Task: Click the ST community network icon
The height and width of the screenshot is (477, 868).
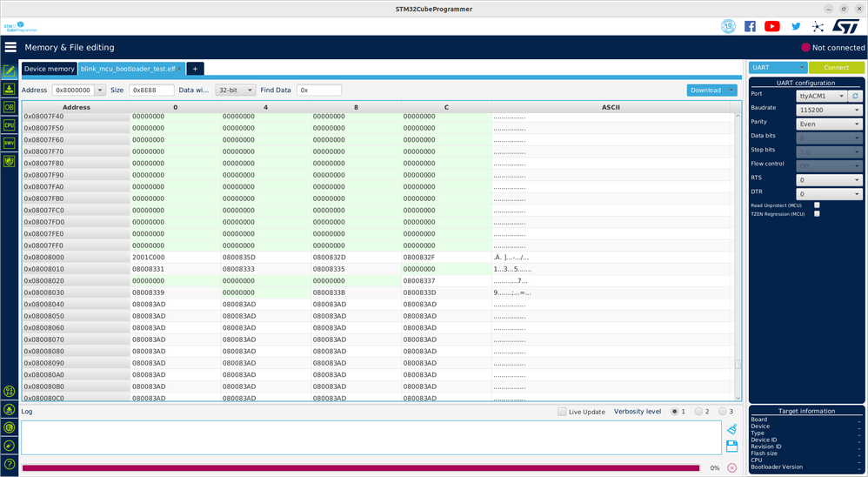Action: tap(818, 26)
